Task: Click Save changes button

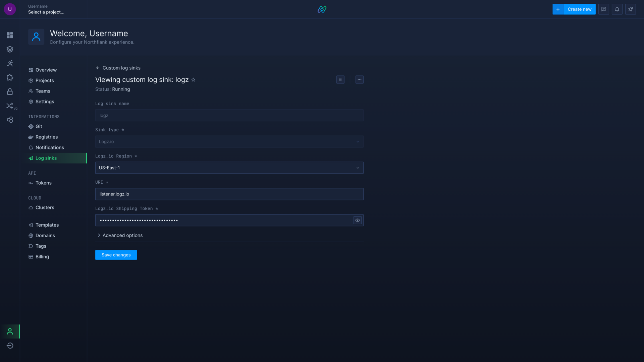Action: point(116,255)
